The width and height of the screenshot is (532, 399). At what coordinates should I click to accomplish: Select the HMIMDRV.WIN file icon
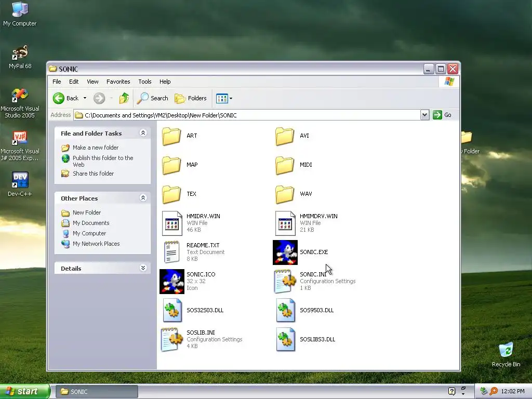coord(285,223)
